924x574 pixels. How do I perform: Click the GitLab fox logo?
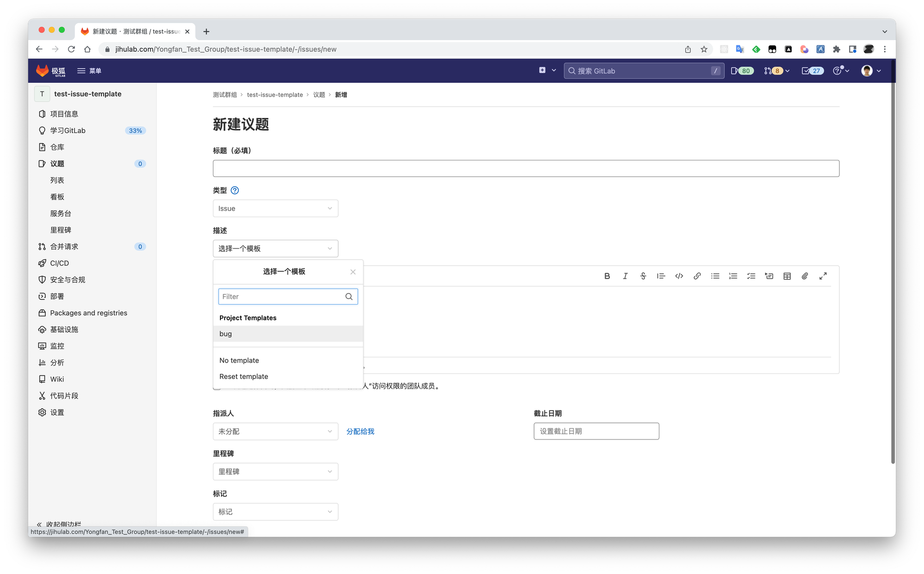click(43, 71)
